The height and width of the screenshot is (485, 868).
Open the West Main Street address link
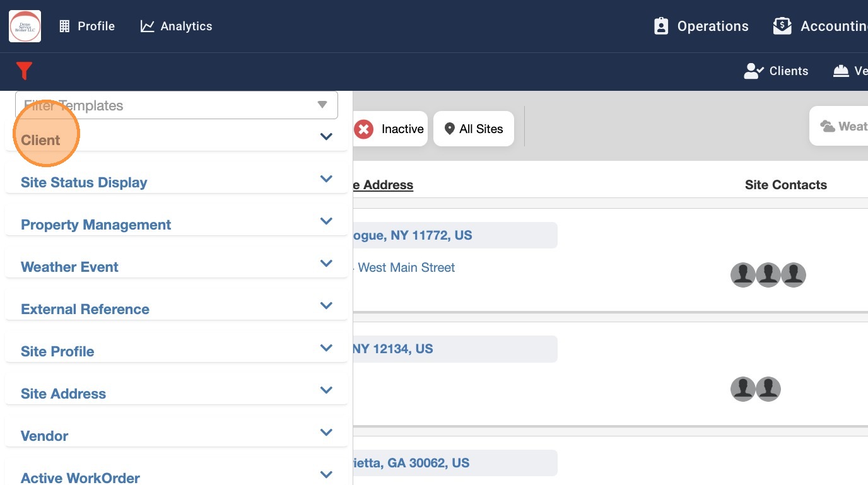405,267
